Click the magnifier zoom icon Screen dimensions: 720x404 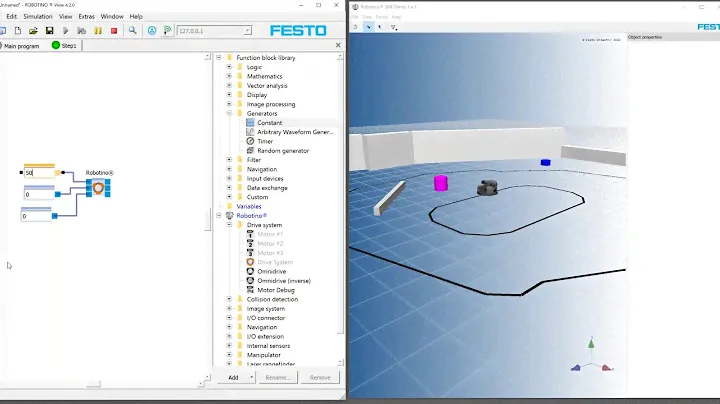point(133,31)
